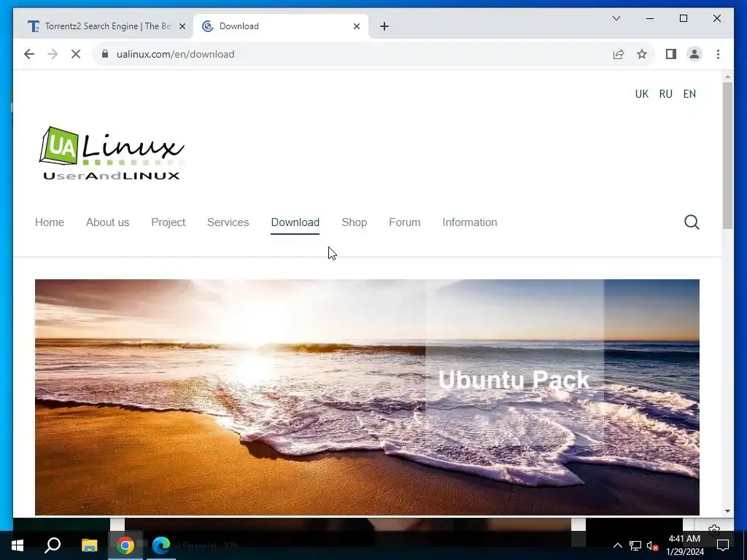Open the Forum menu item

pyautogui.click(x=404, y=222)
